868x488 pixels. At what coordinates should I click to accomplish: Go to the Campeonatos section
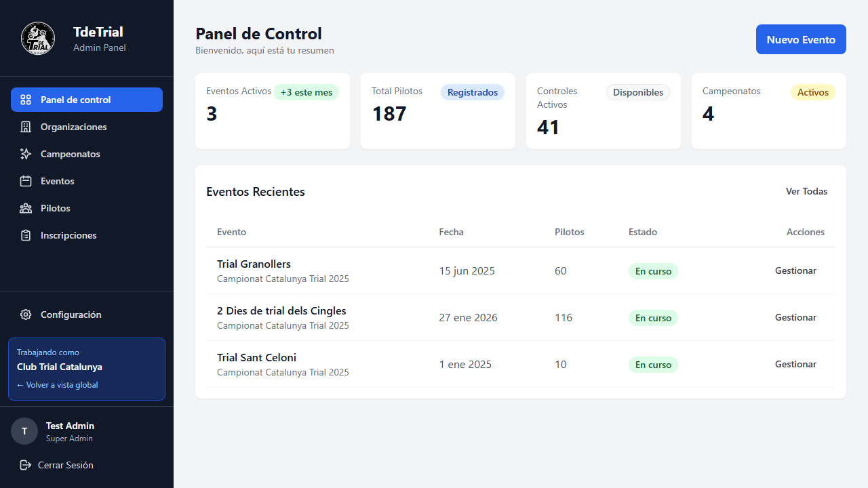[x=70, y=154]
